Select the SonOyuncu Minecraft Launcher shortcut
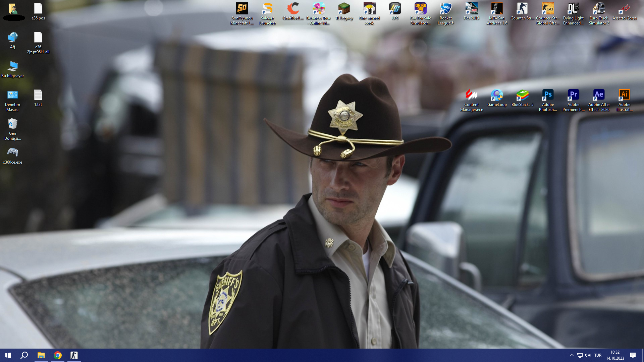Screen dimensions: 644x362 click(x=242, y=14)
